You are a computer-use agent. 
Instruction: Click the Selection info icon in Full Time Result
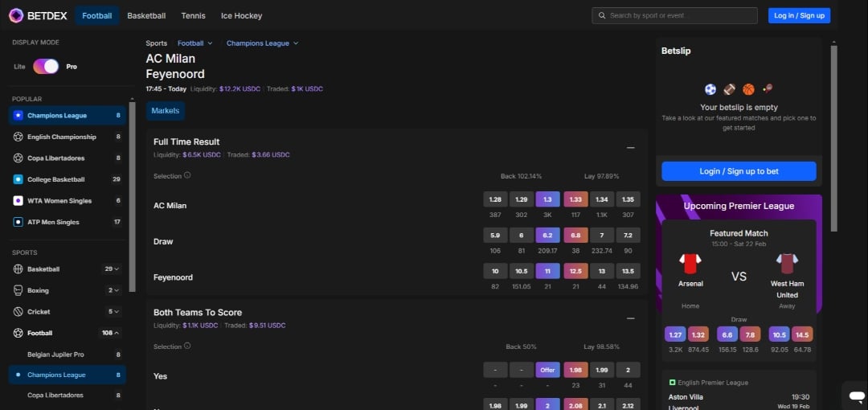(x=187, y=175)
